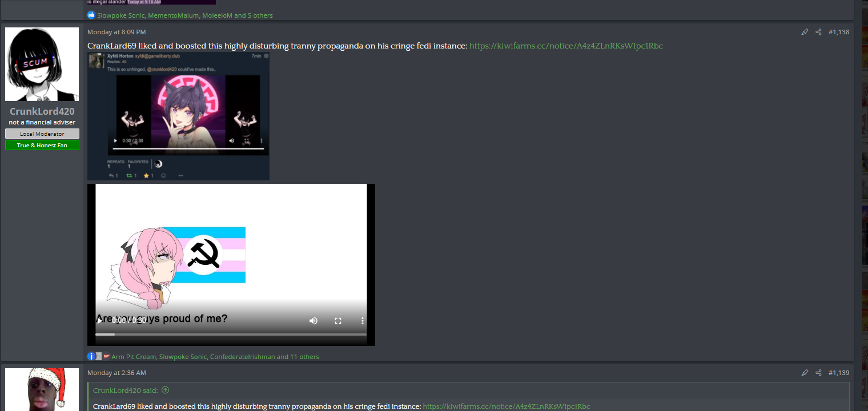Click the large video's progress bar
The image size is (868, 411).
[x=231, y=335]
